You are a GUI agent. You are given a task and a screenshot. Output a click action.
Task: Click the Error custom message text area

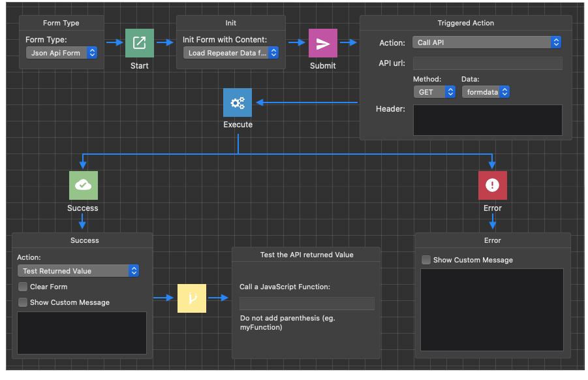pos(491,310)
